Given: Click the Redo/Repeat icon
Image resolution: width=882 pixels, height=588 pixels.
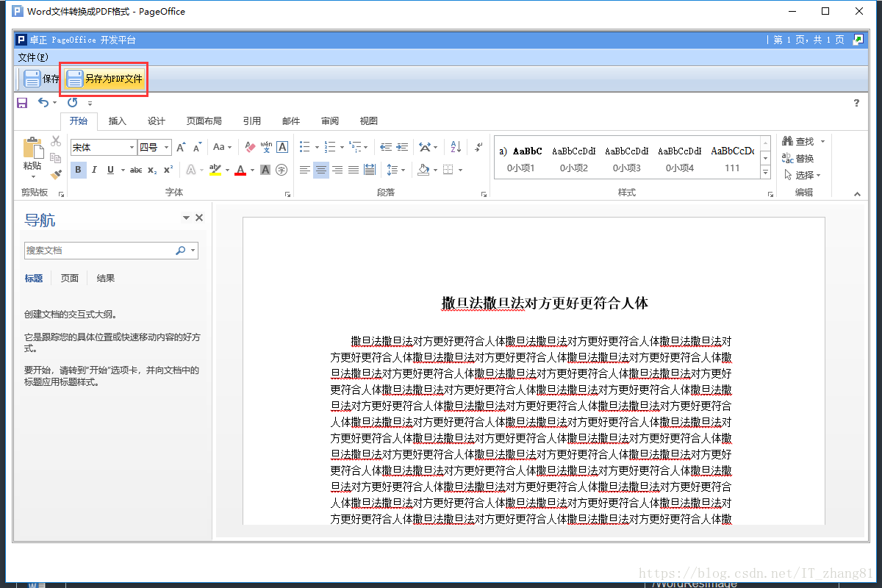Looking at the screenshot, I should click(x=72, y=103).
